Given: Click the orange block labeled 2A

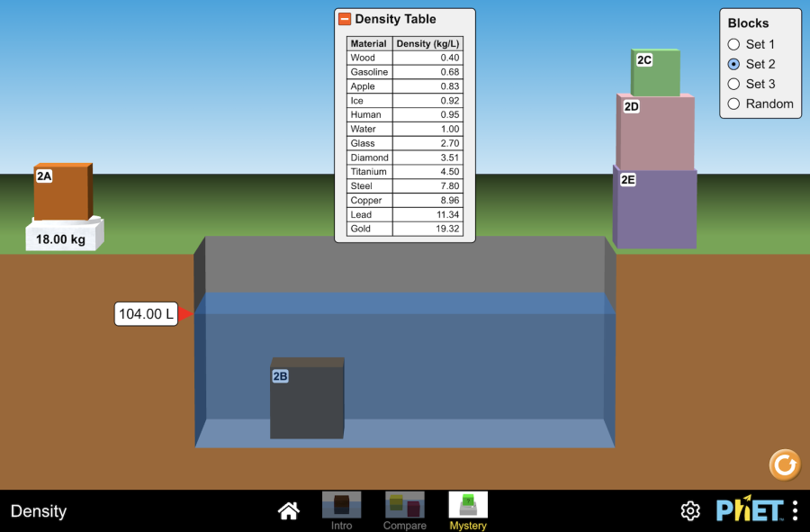Looking at the screenshot, I should pyautogui.click(x=63, y=194).
